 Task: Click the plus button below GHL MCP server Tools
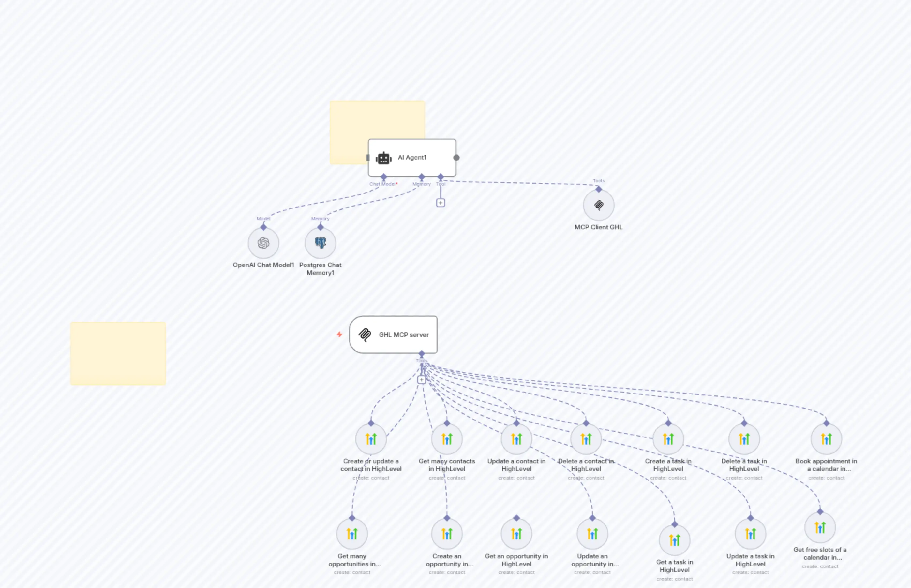point(422,380)
